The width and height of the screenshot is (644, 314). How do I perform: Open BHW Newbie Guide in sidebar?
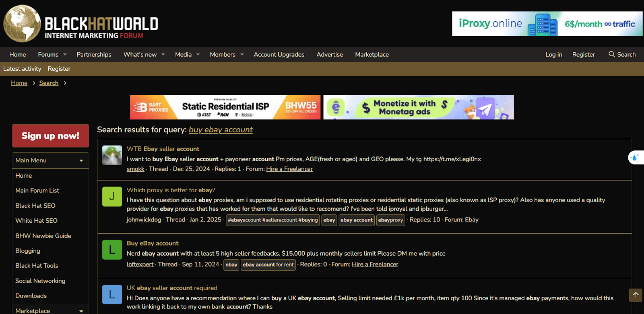(43, 236)
